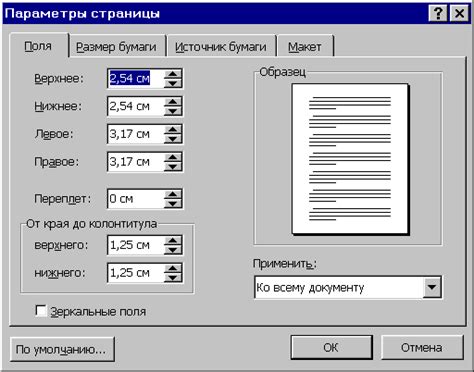474x372 pixels.
Task: Increase нижнего колонтитула distance with up arrow
Action: point(173,268)
